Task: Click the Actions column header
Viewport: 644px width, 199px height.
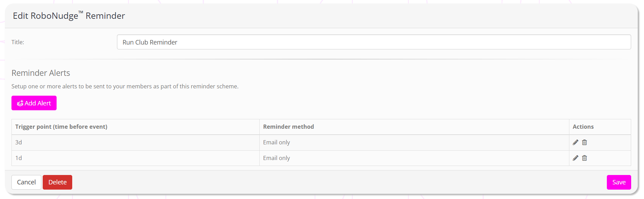Action: [583, 127]
